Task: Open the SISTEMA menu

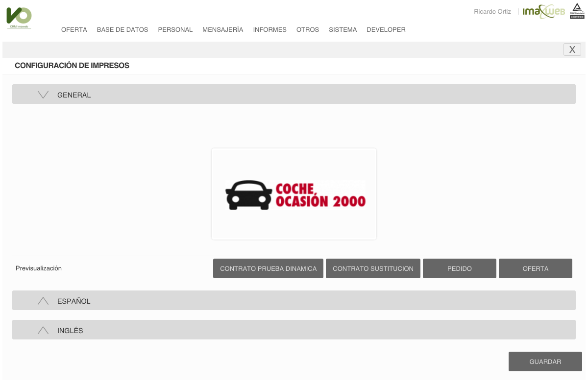Action: click(x=343, y=29)
